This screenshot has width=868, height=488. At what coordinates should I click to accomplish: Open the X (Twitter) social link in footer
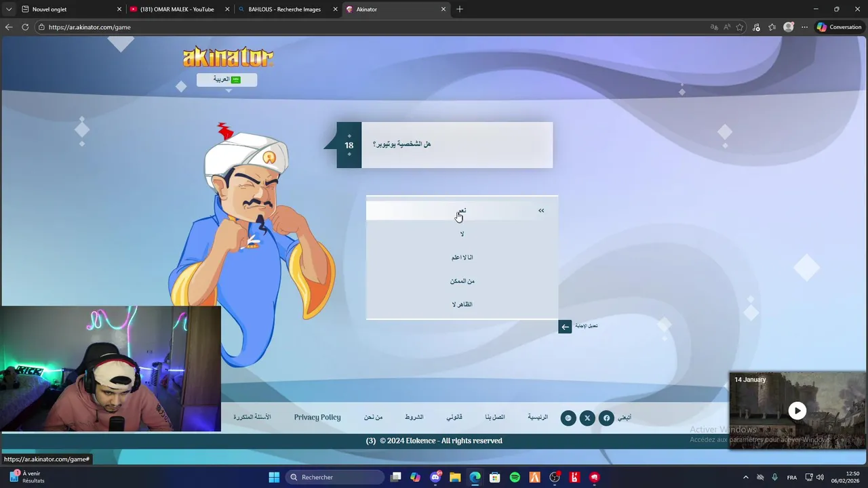587,418
